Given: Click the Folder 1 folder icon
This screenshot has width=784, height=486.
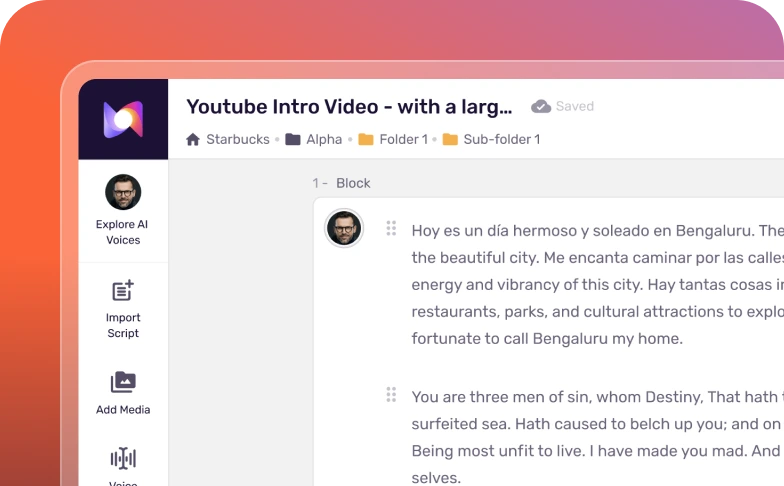Looking at the screenshot, I should [x=366, y=140].
